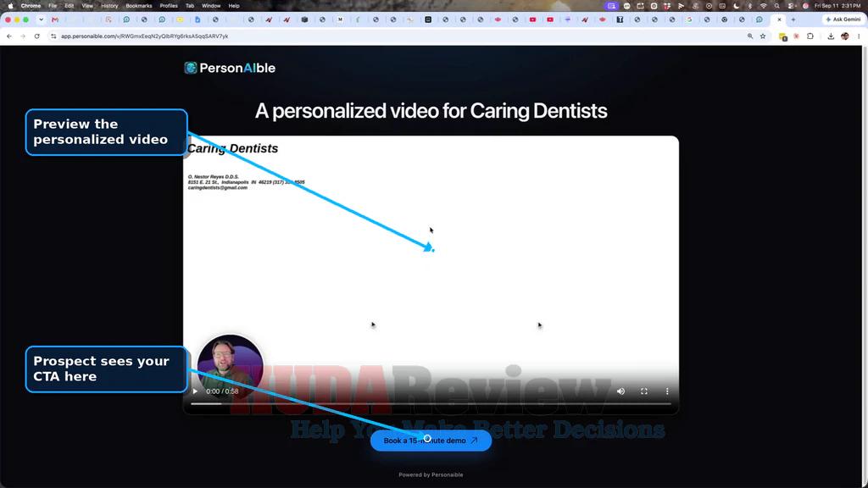Click the PersonAIble logo

[x=230, y=68]
